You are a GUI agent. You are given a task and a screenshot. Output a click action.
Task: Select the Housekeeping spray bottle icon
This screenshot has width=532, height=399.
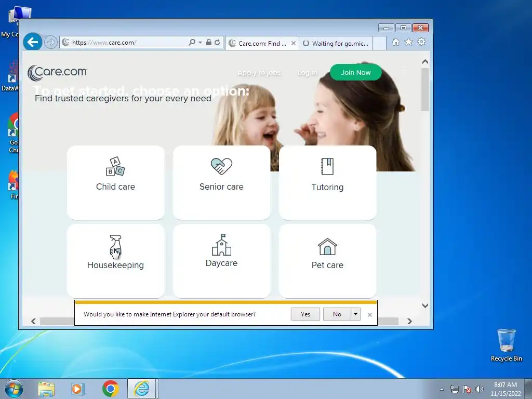(116, 247)
